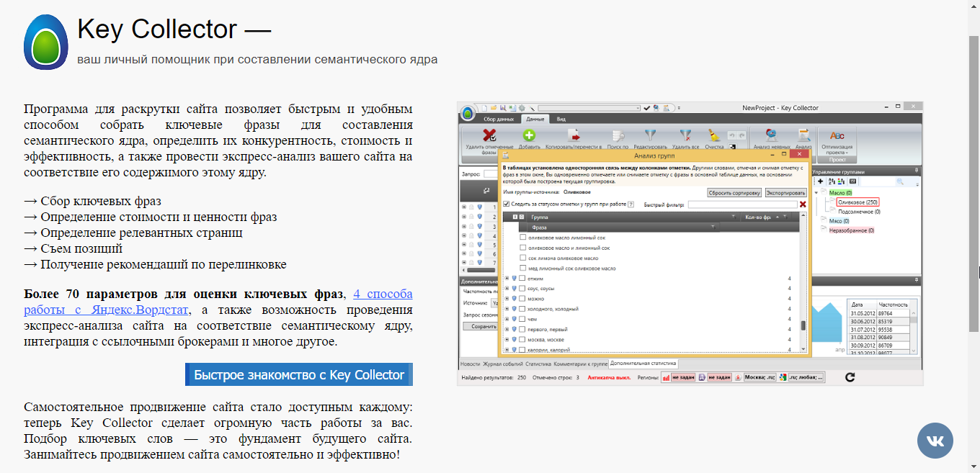Image resolution: width=980 pixels, height=473 pixels.
Task: Select the 'Подсолнечное (0)' group
Action: tap(859, 212)
